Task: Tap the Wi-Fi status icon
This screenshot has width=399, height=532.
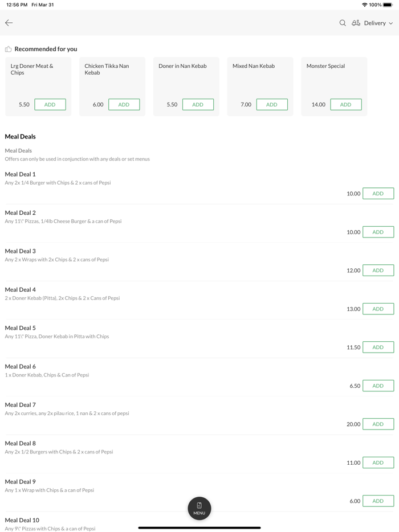Action: point(364,5)
